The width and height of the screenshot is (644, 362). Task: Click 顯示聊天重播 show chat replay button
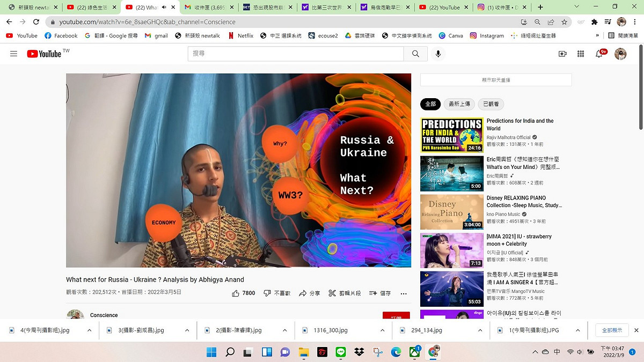coord(496,80)
